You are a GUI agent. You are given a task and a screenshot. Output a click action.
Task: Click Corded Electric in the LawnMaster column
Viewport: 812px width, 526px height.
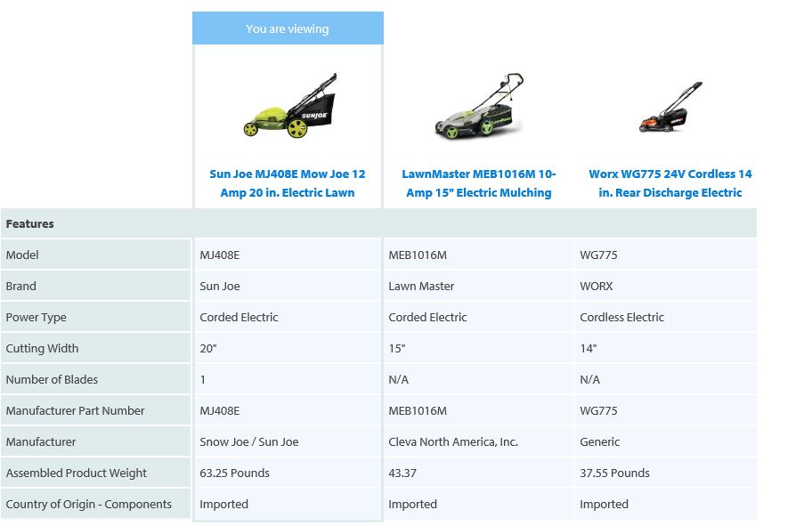tap(427, 318)
